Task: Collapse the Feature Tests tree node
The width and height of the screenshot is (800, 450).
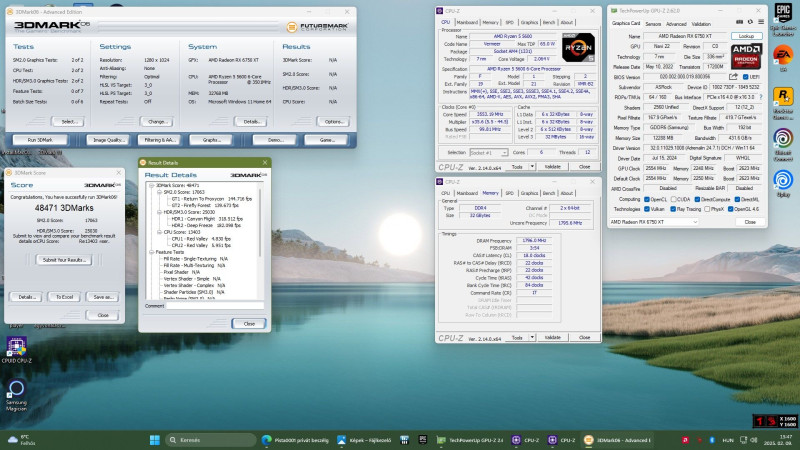Action: pos(152,252)
